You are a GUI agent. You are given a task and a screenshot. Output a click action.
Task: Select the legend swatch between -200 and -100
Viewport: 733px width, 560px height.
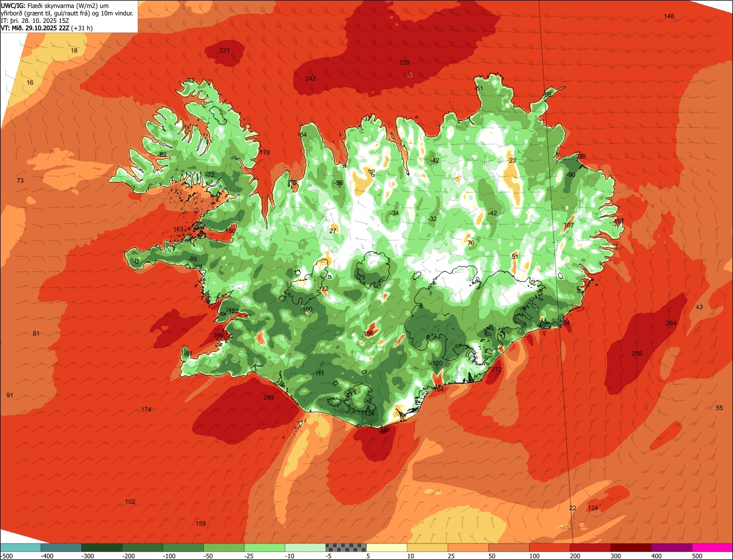click(x=143, y=547)
